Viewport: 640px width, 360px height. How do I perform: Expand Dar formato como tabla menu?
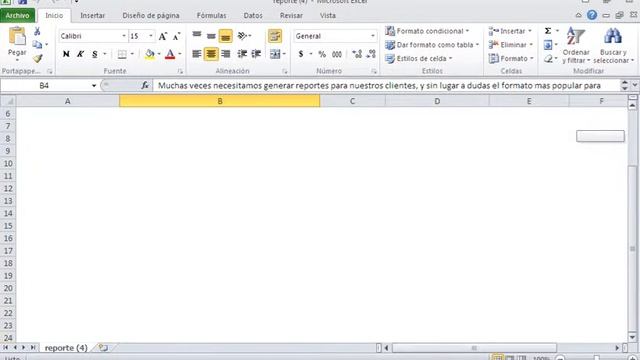[x=432, y=45]
